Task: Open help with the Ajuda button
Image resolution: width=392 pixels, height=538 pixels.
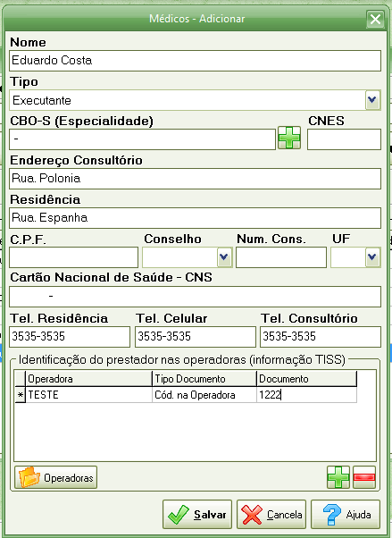Action: coord(346,515)
